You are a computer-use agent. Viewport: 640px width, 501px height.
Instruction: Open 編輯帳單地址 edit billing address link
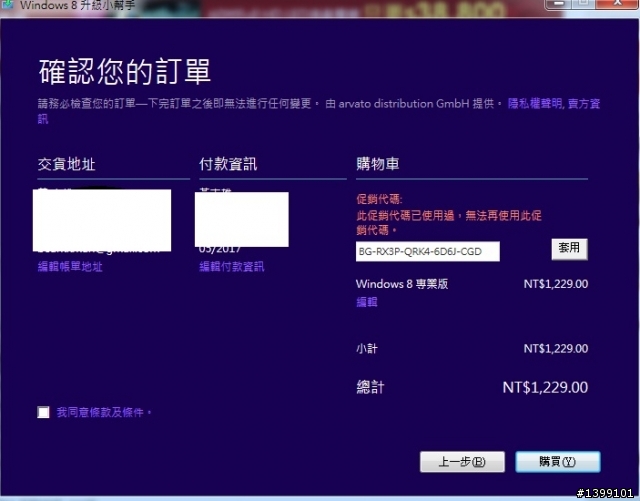(x=70, y=267)
